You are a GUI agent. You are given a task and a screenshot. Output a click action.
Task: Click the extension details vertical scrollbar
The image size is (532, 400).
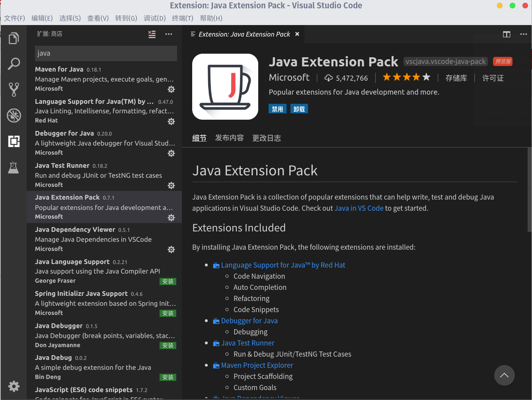[529, 190]
